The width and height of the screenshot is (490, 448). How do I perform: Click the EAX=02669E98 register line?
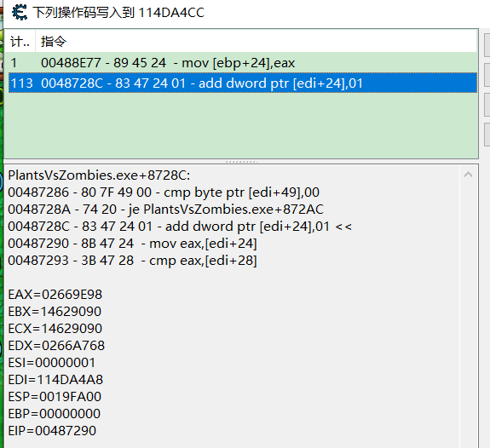tap(55, 295)
